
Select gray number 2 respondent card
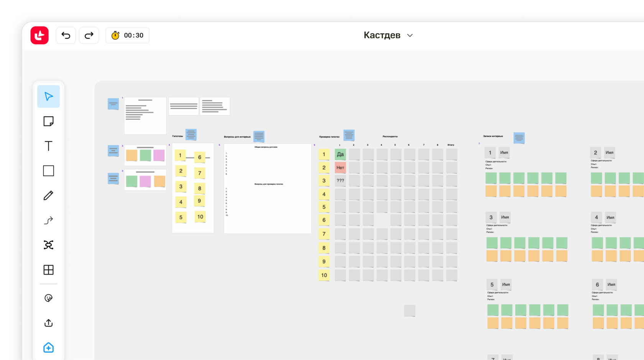tap(595, 152)
